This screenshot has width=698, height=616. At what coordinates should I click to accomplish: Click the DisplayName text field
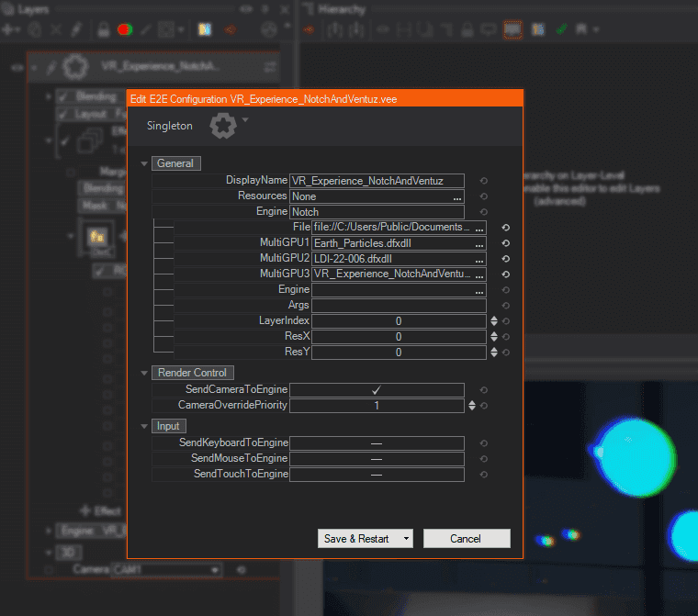(x=377, y=181)
